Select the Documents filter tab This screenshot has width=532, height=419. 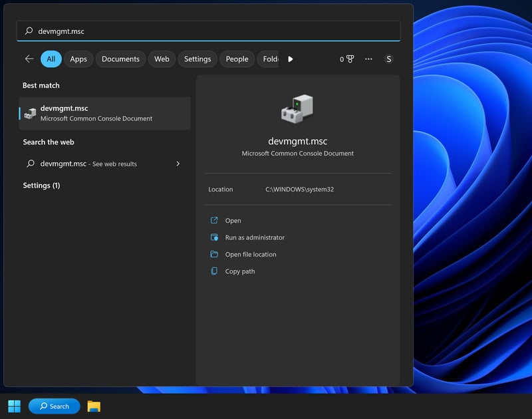120,59
